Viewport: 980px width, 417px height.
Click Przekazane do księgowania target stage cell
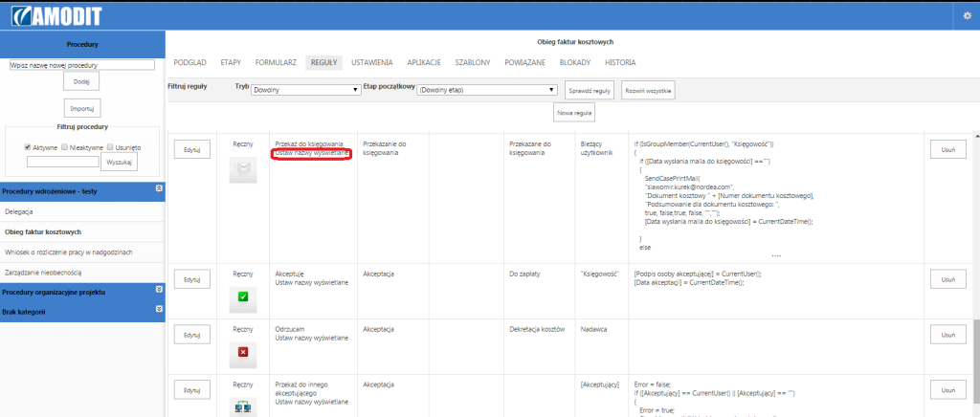530,148
